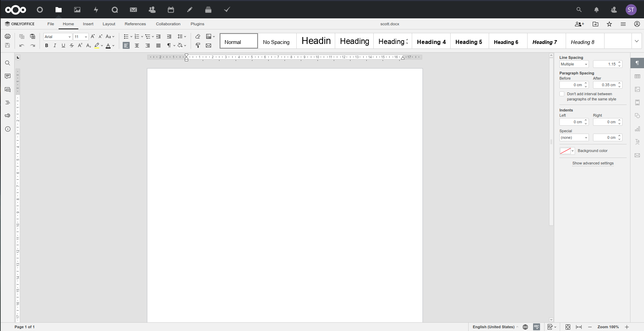Click the Copy style paint roller icon
The image size is (644, 331).
pos(198,45)
